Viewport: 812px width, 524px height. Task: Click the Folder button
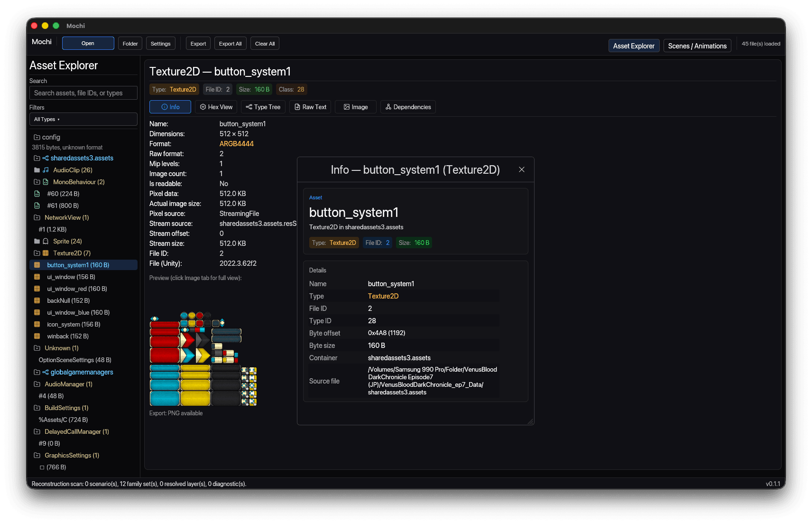point(130,43)
